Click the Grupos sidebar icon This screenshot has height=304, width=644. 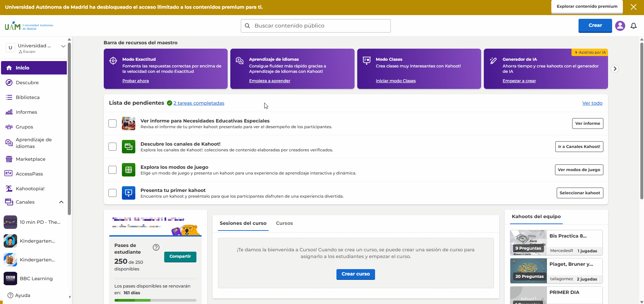pos(9,127)
